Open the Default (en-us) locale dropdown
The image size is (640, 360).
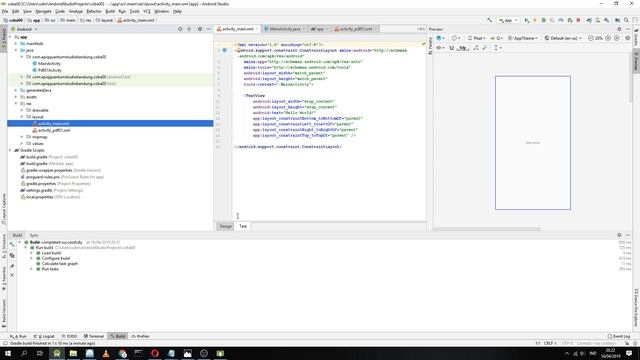pos(563,38)
